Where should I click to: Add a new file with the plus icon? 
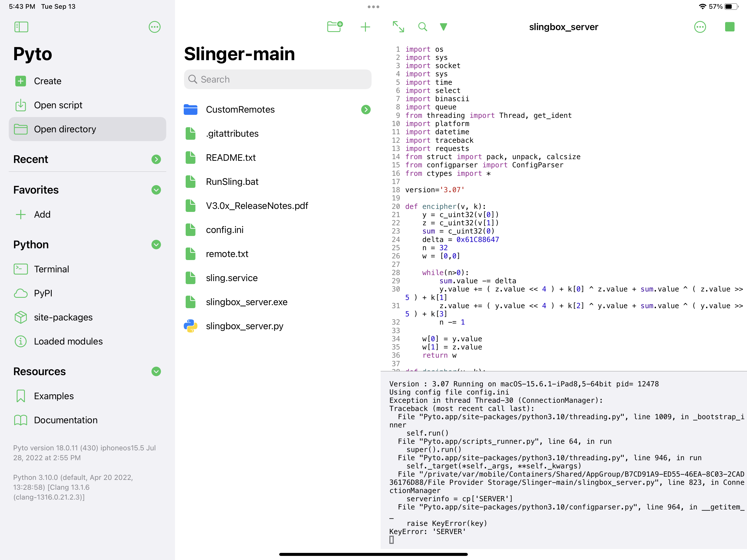pos(365,27)
